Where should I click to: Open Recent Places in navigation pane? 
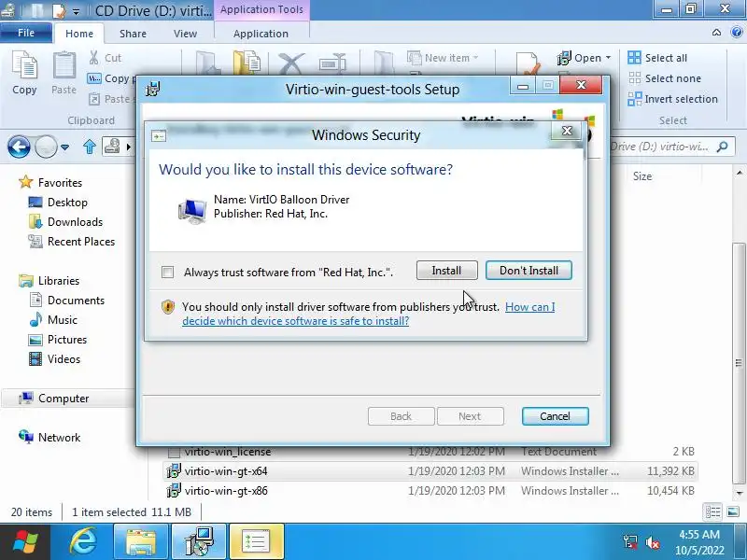point(72,242)
